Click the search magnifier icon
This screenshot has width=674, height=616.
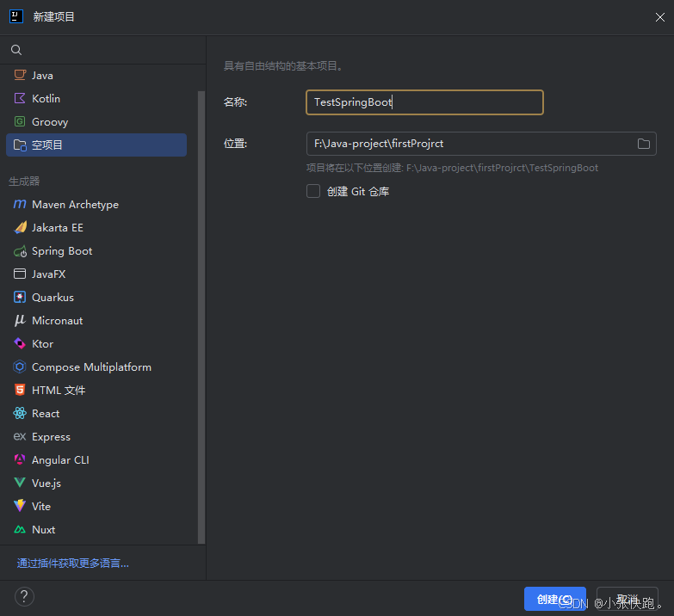click(x=16, y=50)
